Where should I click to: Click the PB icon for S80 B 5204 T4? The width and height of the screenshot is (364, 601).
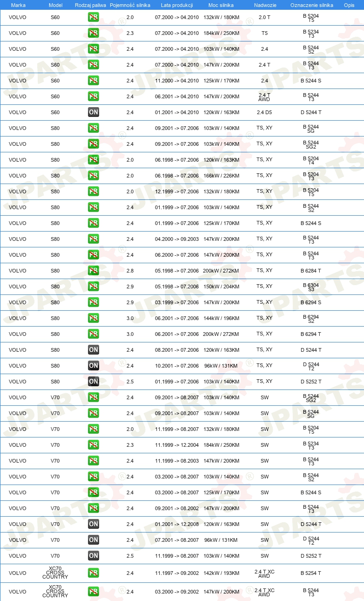[93, 160]
